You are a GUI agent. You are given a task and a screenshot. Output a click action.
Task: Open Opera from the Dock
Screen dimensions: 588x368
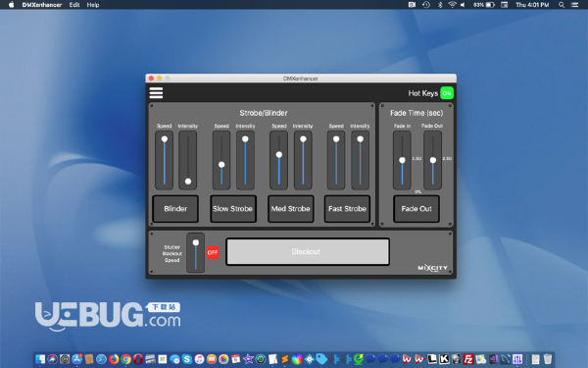[138, 359]
